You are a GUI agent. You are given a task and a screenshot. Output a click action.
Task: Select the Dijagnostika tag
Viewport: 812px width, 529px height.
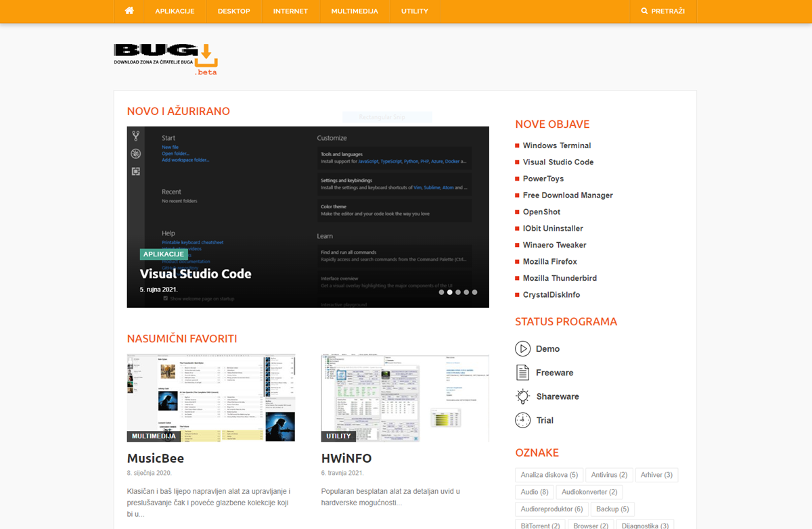(x=645, y=526)
